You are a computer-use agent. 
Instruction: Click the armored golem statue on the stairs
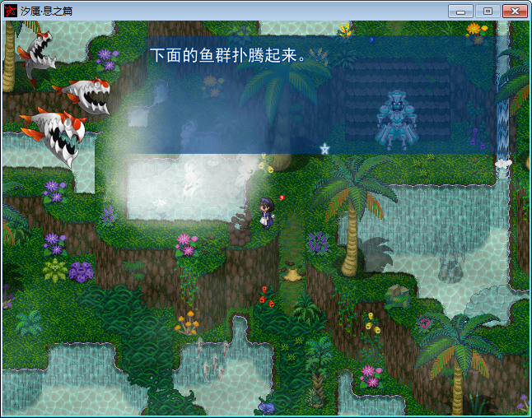[396, 120]
